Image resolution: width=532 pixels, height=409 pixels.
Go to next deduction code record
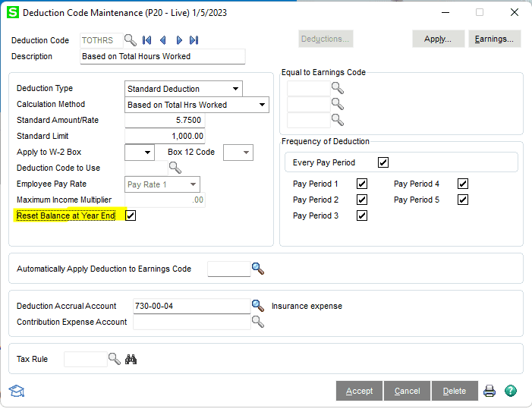click(x=179, y=40)
